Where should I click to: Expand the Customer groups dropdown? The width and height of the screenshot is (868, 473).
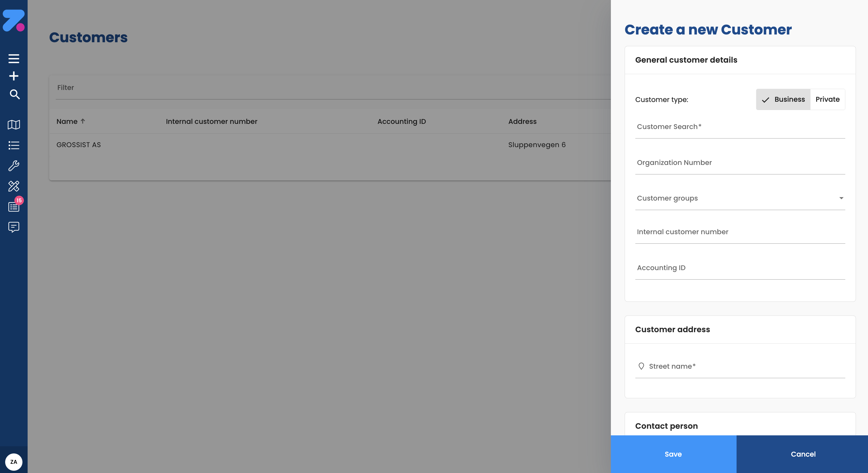point(841,198)
